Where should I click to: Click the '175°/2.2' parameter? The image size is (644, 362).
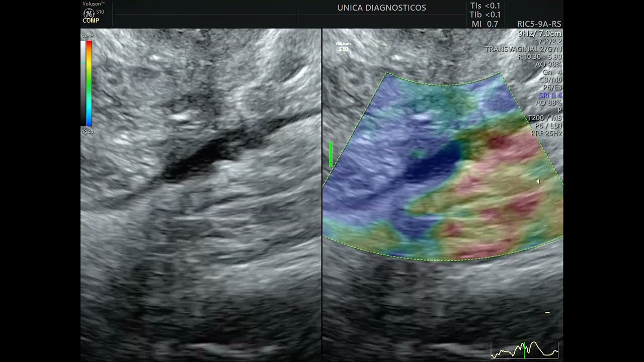(x=548, y=41)
